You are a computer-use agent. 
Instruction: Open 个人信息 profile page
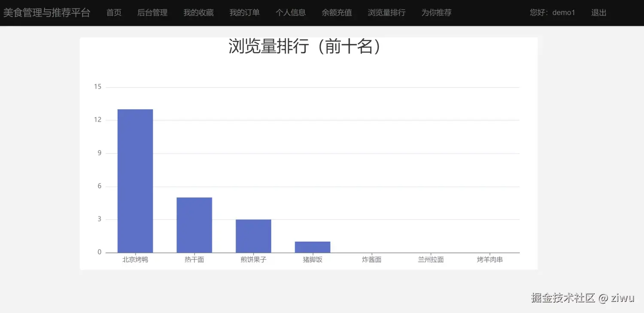point(291,13)
